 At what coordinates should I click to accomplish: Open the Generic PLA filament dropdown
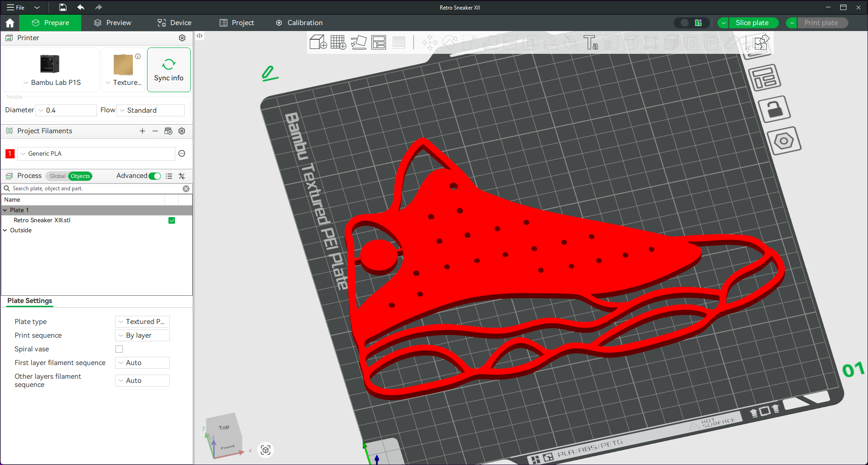[x=96, y=154]
